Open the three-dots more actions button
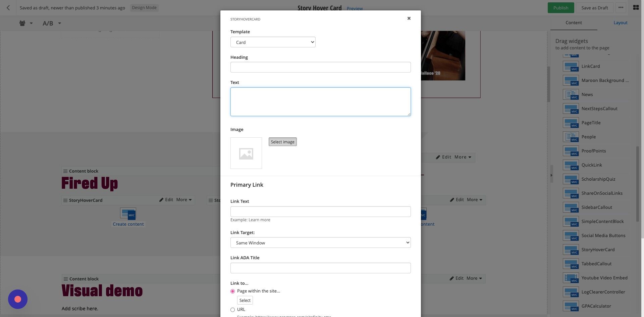 621,8
